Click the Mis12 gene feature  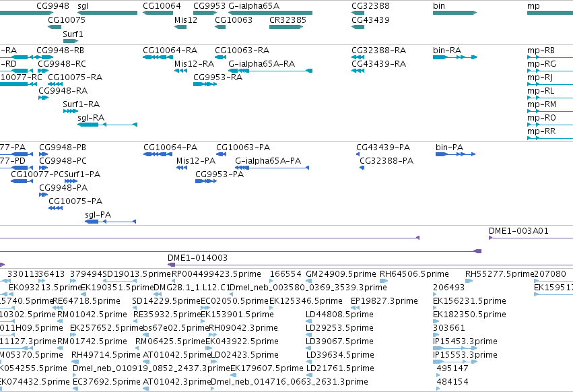(x=180, y=27)
